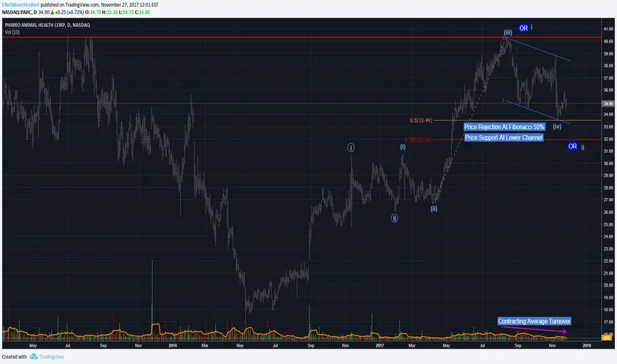
Task: Click the PHIBRO ANIMAL HEALTH CORP chart title
Action: pos(47,24)
